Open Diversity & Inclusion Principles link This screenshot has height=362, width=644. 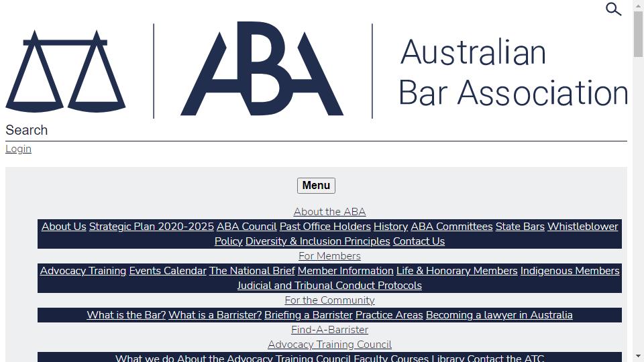[x=317, y=241]
